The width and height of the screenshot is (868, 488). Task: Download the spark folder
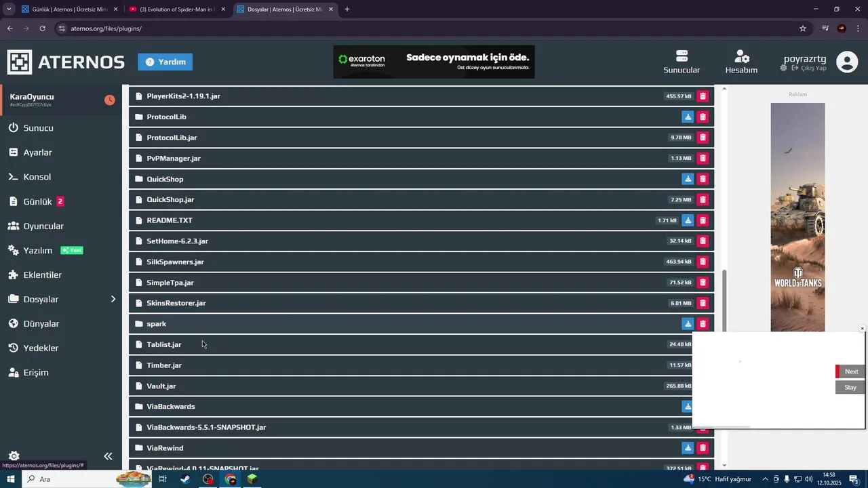point(688,324)
